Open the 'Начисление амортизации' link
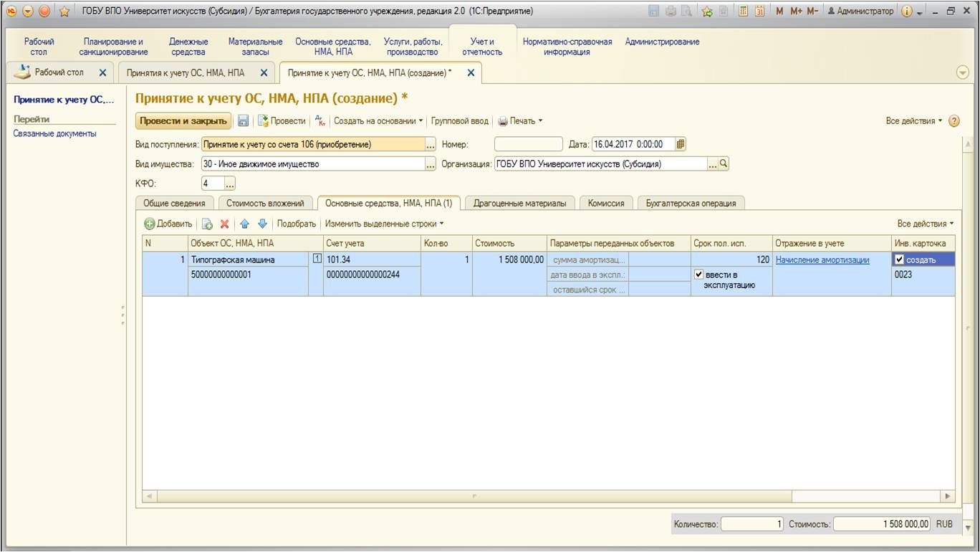Viewport: 980px width, 552px height. point(822,260)
